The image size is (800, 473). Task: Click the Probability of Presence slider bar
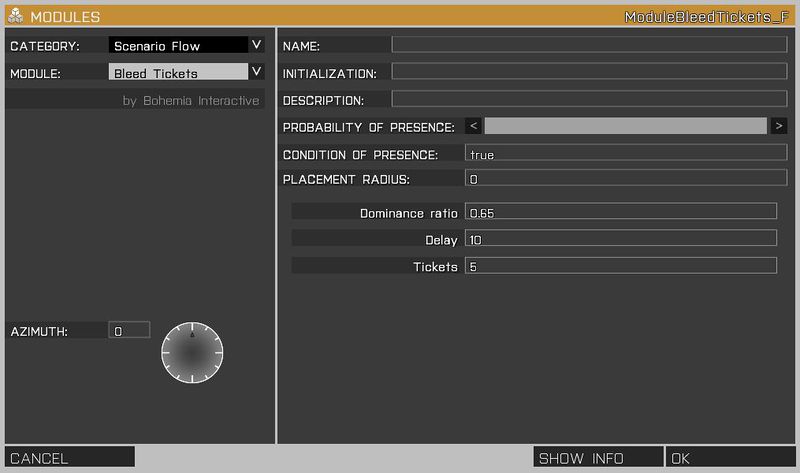tap(625, 126)
